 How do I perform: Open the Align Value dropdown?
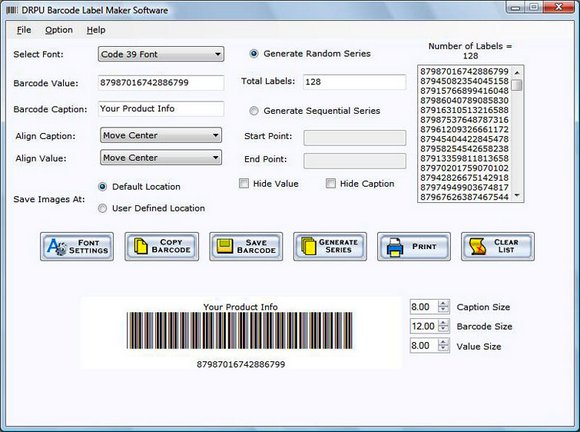[161, 158]
